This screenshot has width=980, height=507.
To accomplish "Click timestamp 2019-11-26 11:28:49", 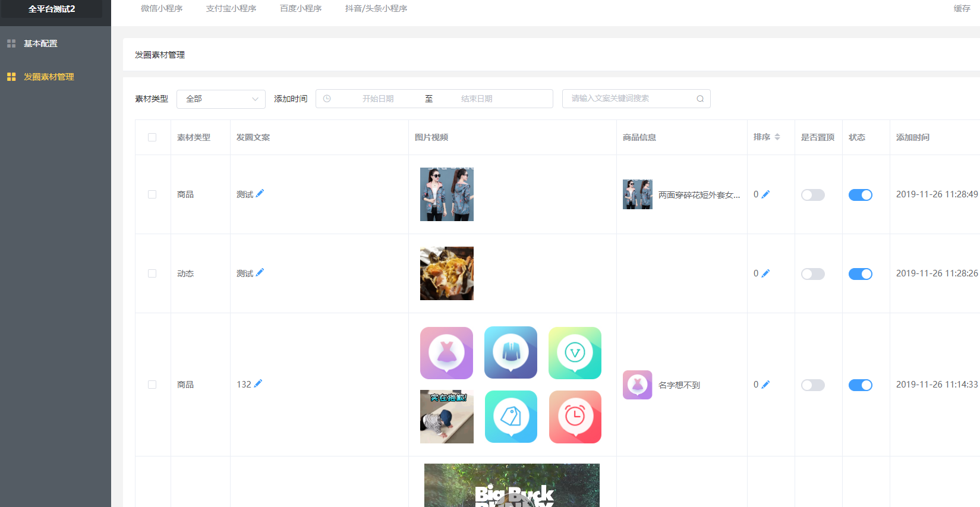I will point(937,194).
